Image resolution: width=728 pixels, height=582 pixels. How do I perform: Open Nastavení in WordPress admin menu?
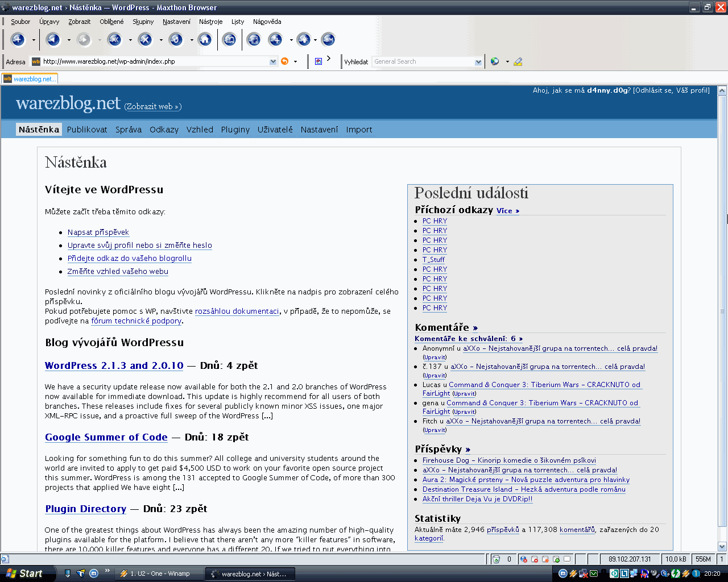click(320, 130)
